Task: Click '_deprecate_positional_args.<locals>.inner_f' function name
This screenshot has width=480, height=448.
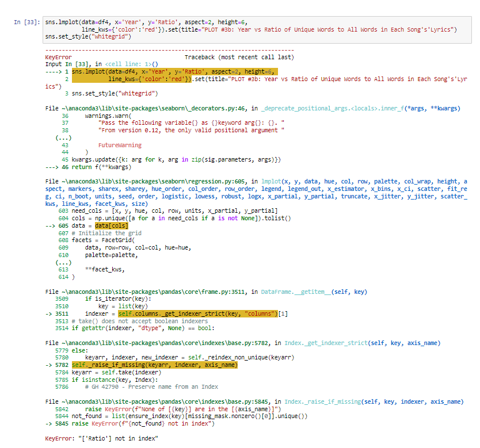Action: click(x=333, y=109)
